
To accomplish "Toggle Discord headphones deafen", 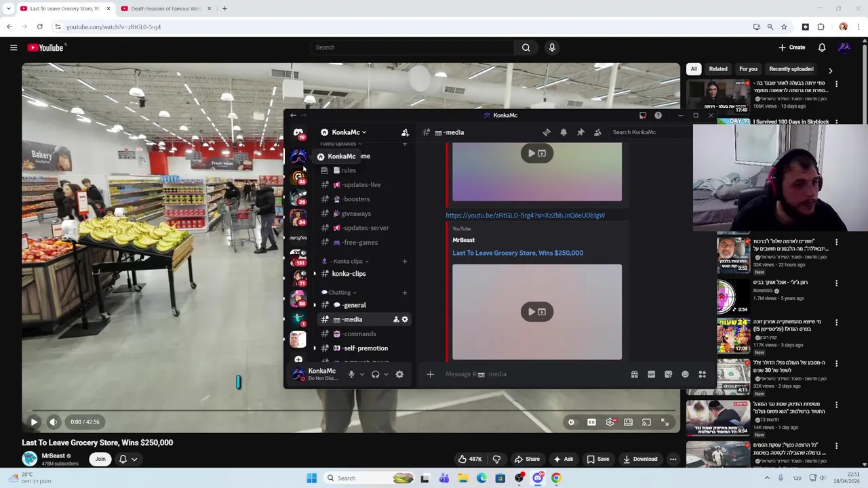I will 375,374.
